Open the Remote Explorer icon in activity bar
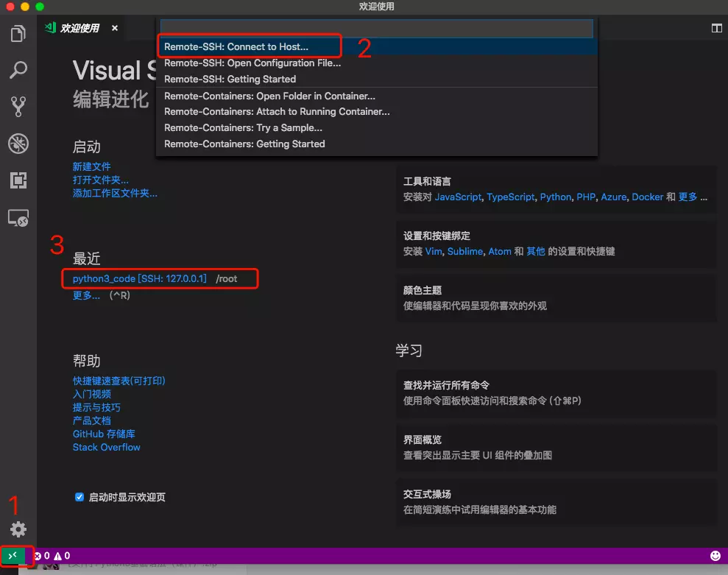 [18, 217]
